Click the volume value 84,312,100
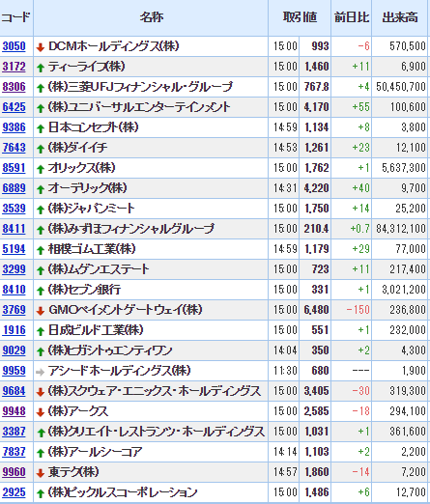Screen dimensions: 430x504 401,229
